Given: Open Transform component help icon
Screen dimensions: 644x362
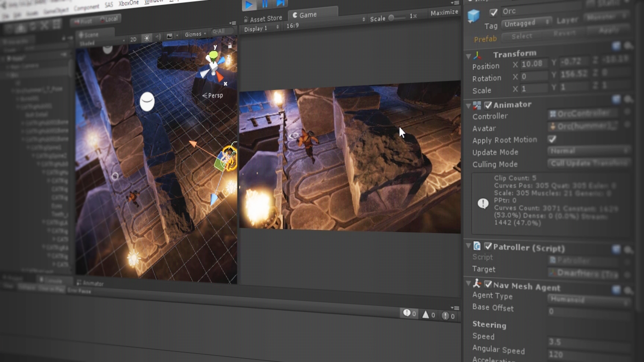Looking at the screenshot, I should click(x=616, y=46).
